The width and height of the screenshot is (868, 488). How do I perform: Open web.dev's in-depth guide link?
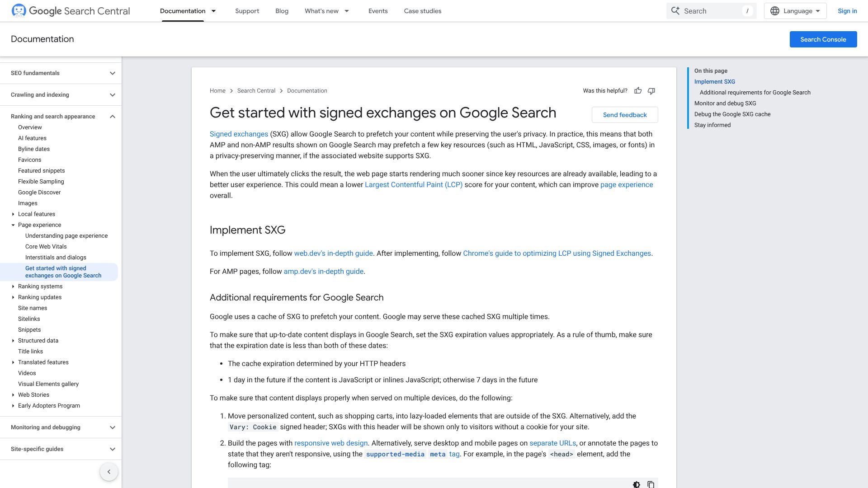point(334,253)
